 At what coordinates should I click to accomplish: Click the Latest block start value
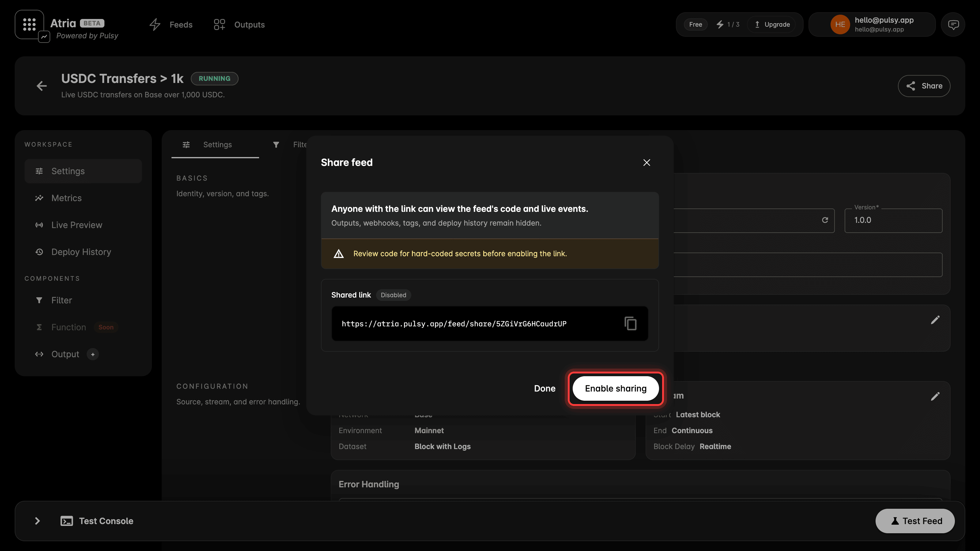click(x=698, y=414)
